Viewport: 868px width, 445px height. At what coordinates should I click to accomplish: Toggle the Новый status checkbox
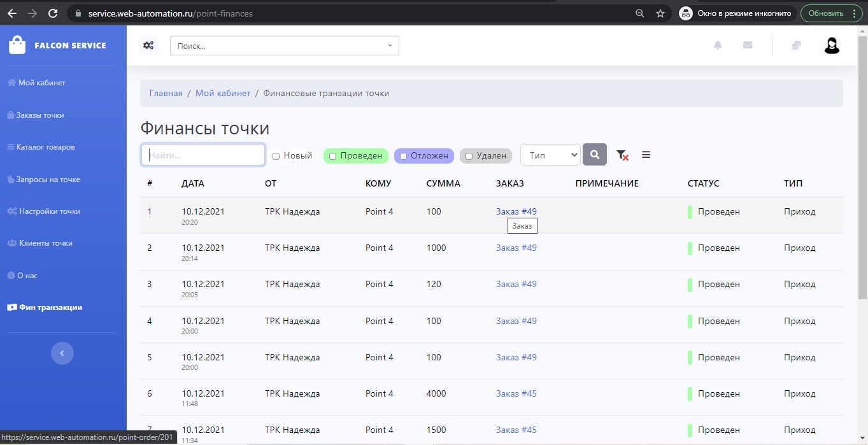276,156
